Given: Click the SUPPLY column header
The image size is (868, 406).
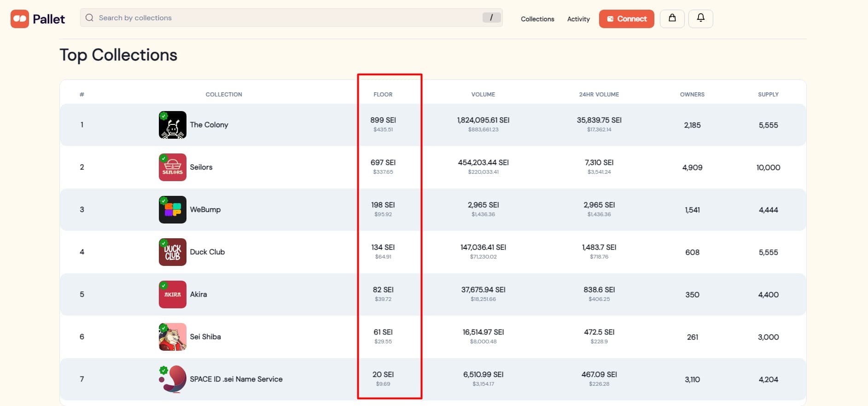Looking at the screenshot, I should [x=768, y=94].
